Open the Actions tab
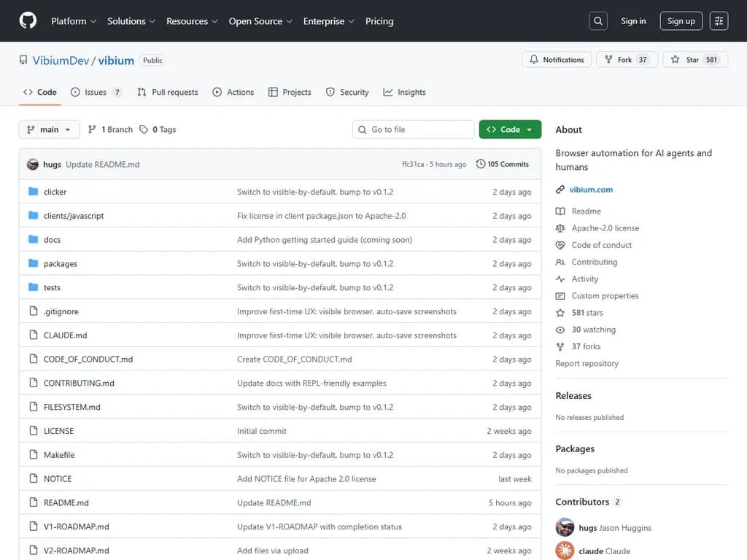The height and width of the screenshot is (560, 747). pos(233,92)
